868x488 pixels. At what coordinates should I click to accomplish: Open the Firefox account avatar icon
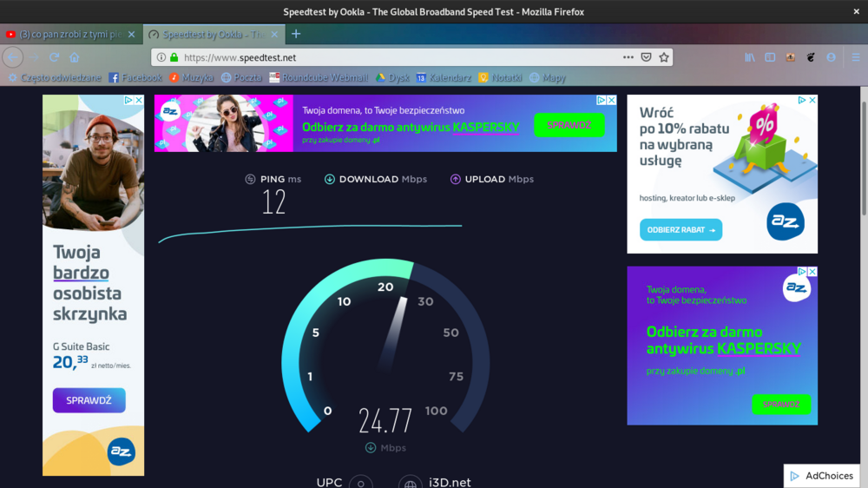point(831,57)
